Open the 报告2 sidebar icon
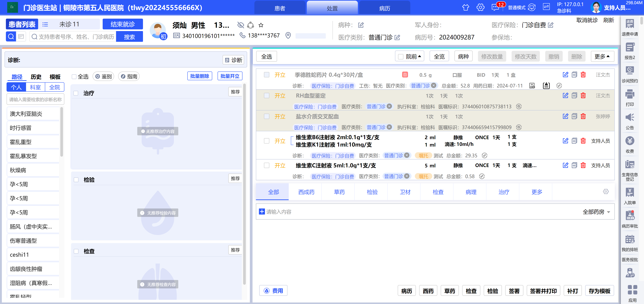Screen dimensions: 644x304 point(630,51)
